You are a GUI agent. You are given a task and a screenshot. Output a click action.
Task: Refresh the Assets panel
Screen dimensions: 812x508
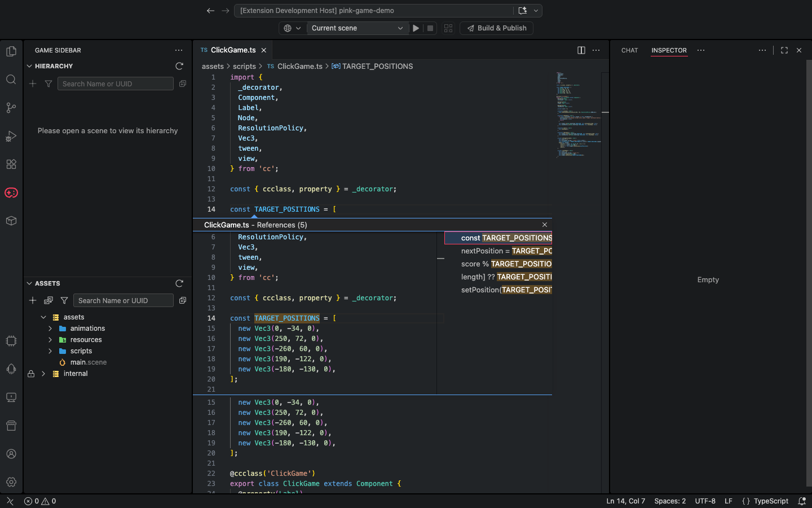pyautogui.click(x=179, y=283)
